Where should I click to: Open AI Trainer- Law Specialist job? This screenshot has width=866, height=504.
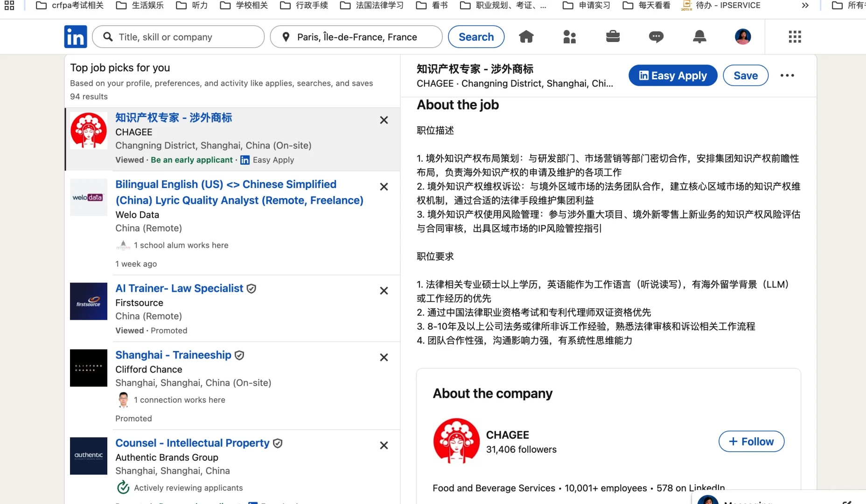pyautogui.click(x=179, y=288)
